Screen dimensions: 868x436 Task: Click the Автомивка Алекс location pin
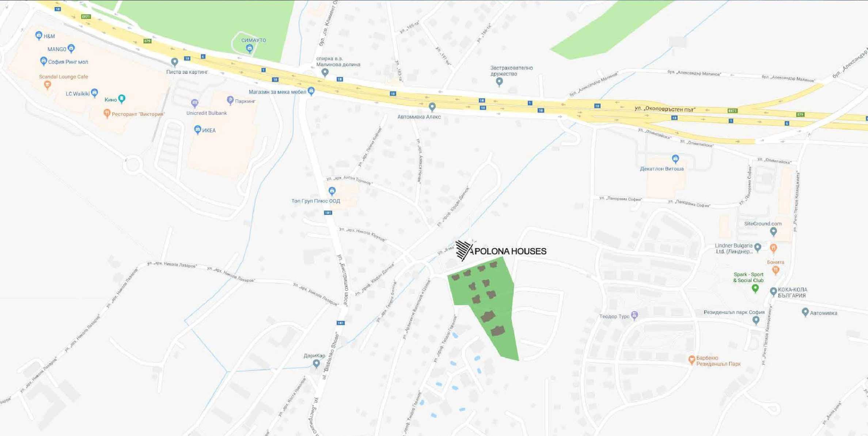click(432, 107)
